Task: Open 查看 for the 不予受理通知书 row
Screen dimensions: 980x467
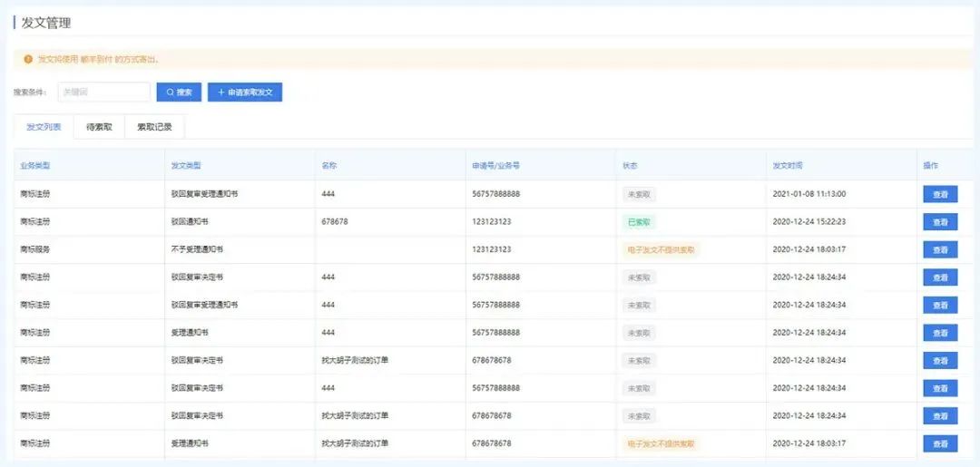Action: point(940,249)
